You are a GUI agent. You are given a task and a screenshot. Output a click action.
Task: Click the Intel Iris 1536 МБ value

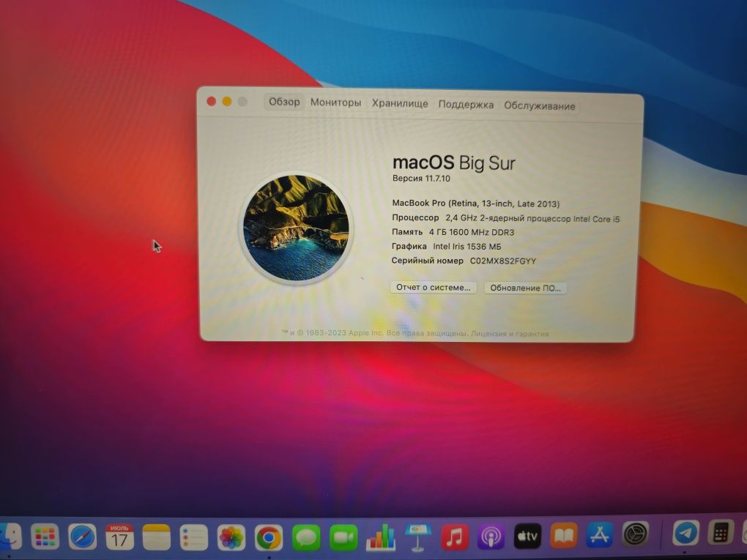pyautogui.click(x=467, y=247)
